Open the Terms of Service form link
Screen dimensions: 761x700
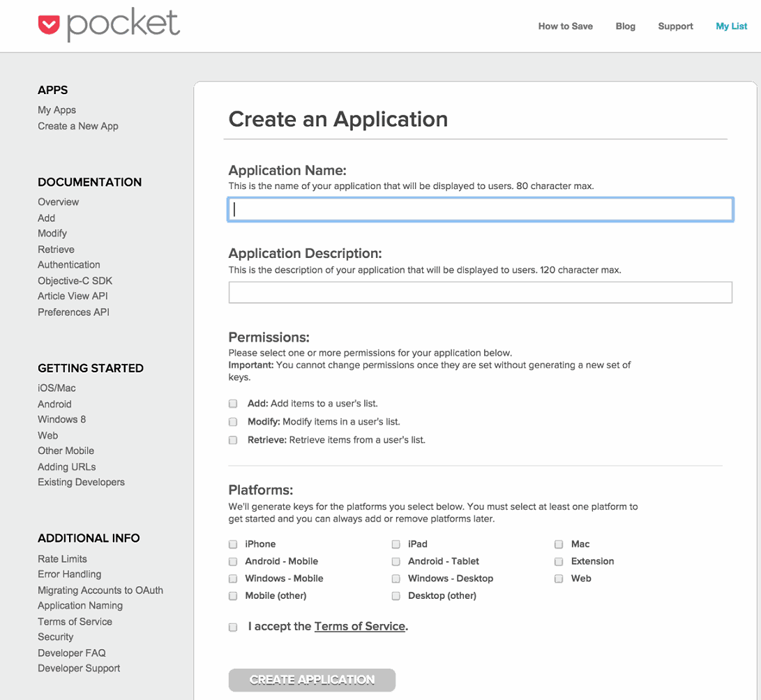click(x=359, y=626)
